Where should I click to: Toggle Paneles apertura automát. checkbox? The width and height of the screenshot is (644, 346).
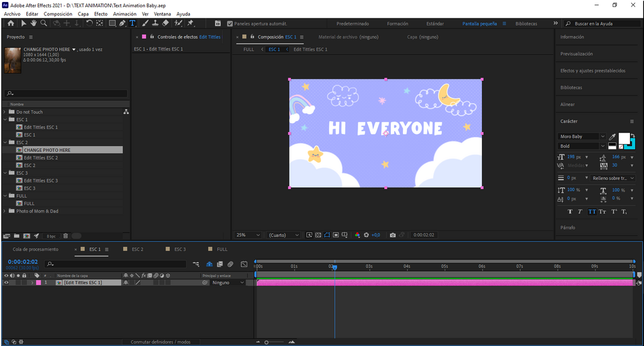tap(229, 24)
